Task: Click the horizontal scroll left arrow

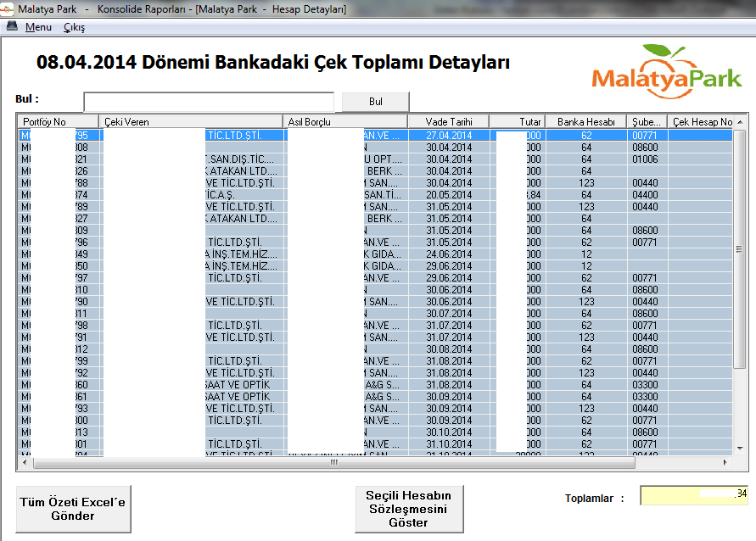Action: point(25,462)
